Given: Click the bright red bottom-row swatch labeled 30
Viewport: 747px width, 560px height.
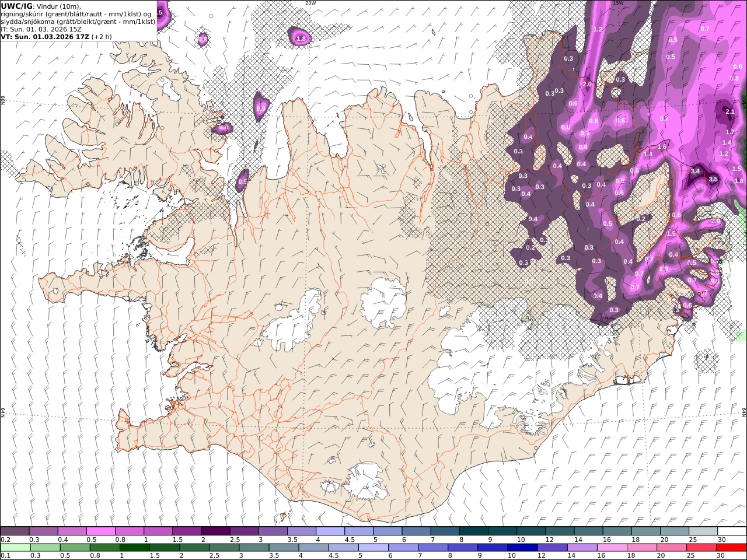Looking at the screenshot, I should pos(731,548).
